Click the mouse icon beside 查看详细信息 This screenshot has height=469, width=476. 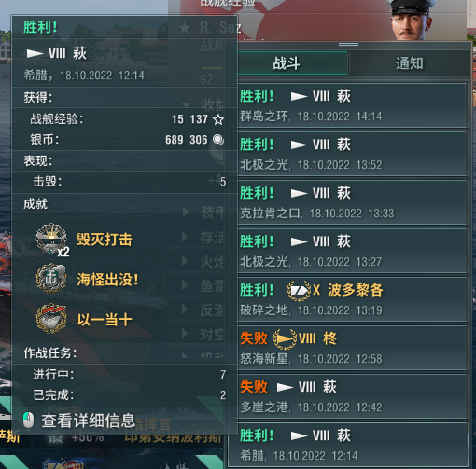click(28, 421)
